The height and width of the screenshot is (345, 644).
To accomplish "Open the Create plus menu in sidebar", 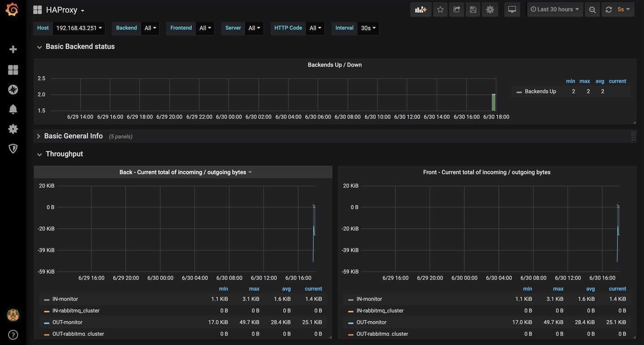I will [13, 49].
